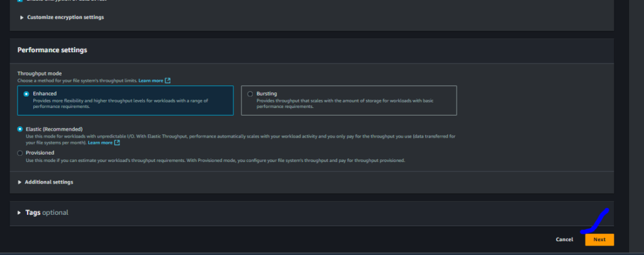Image resolution: width=644 pixels, height=255 pixels.
Task: Click the orange Next button
Action: [x=599, y=239]
